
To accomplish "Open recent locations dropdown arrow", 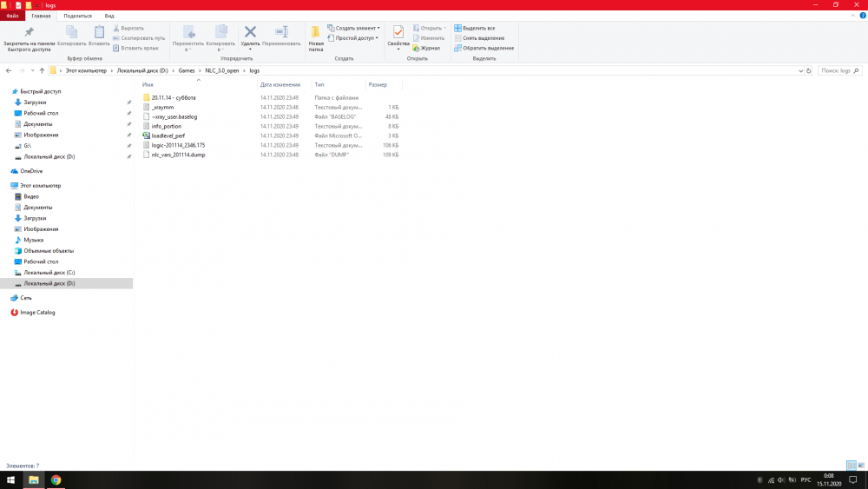I will [x=32, y=71].
